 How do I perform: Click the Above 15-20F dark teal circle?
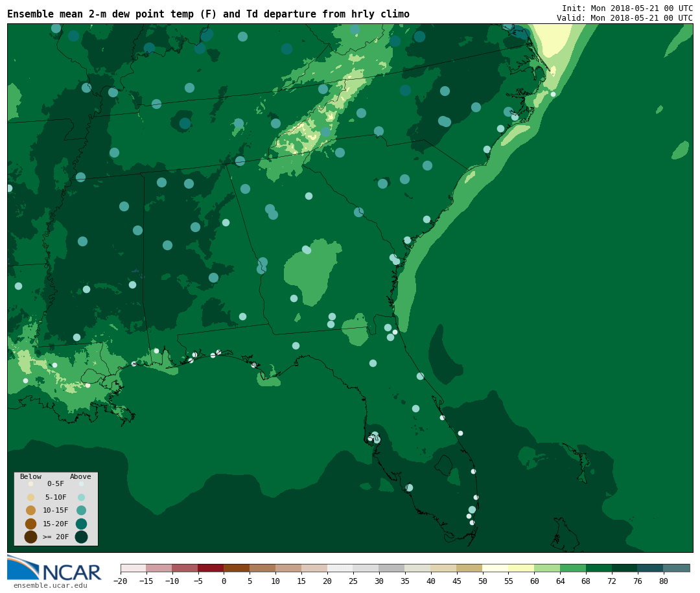81,524
